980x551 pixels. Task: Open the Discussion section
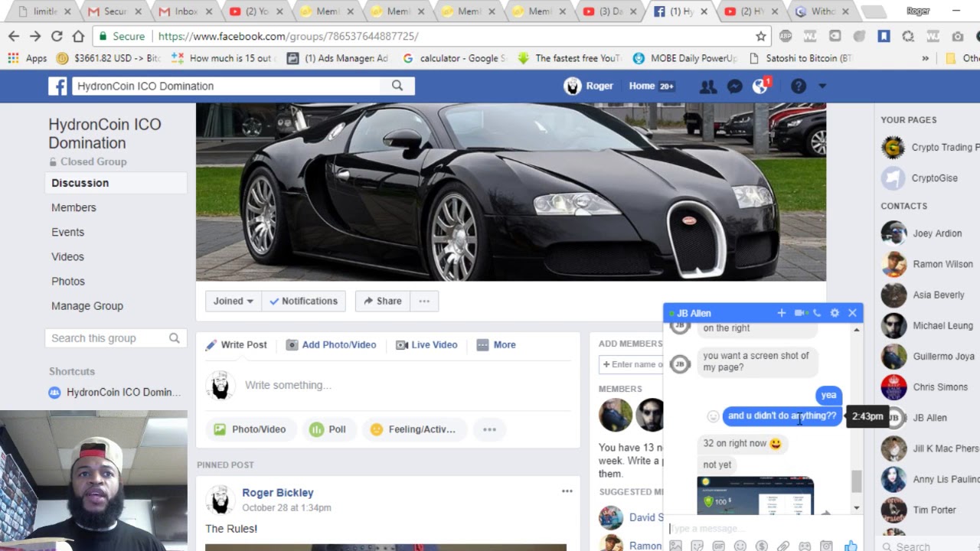coord(116,183)
